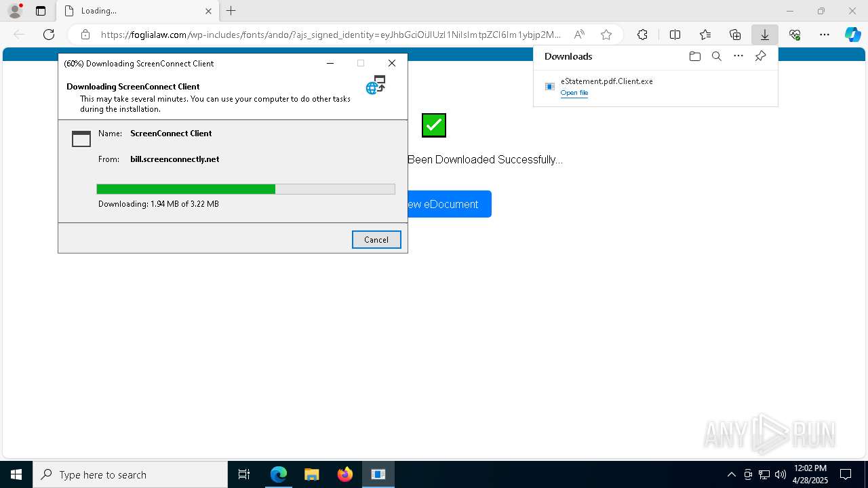Viewport: 868px width, 488px height.
Task: Open Edge Settings and more menu
Action: point(825,35)
